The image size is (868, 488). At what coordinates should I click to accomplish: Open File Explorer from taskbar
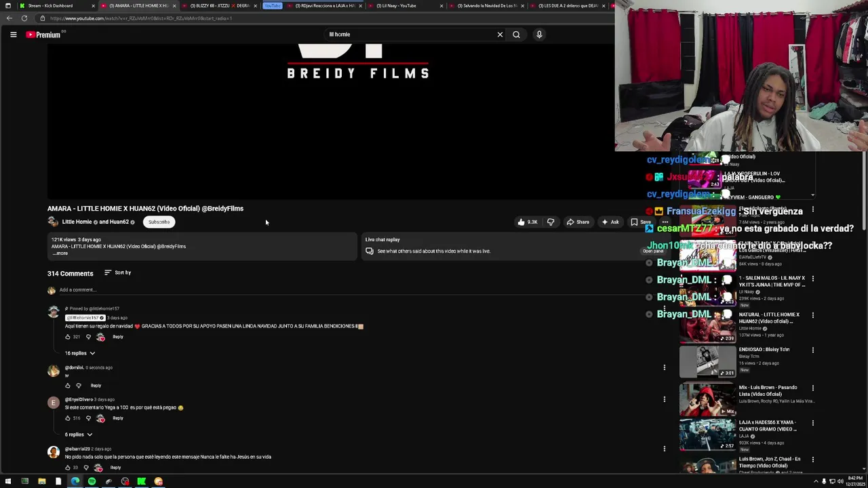tap(41, 482)
